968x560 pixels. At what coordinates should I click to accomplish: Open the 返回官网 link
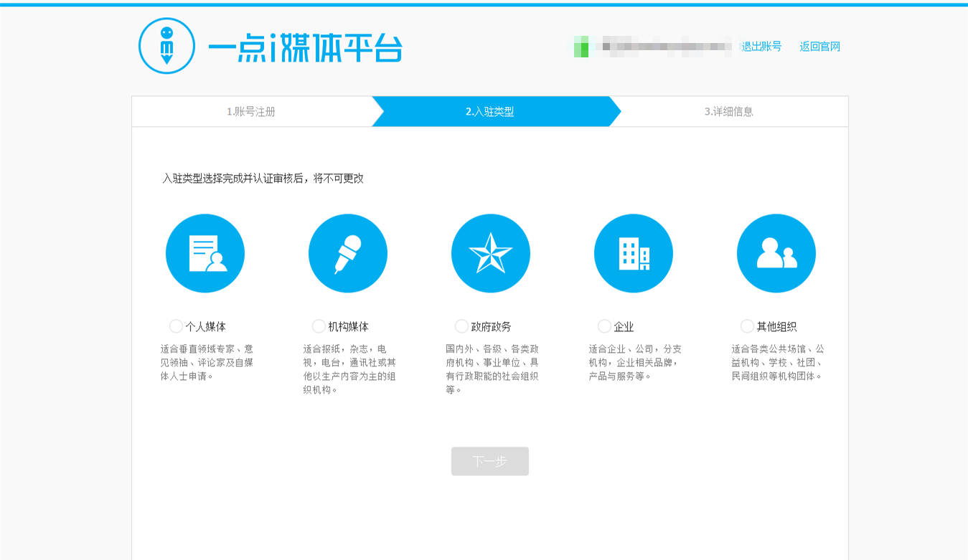click(819, 45)
